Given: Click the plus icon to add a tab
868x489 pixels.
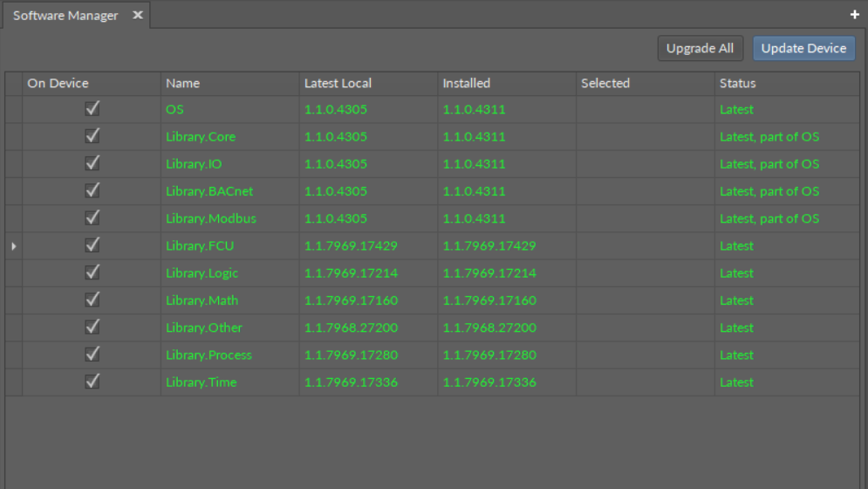Looking at the screenshot, I should [855, 16].
